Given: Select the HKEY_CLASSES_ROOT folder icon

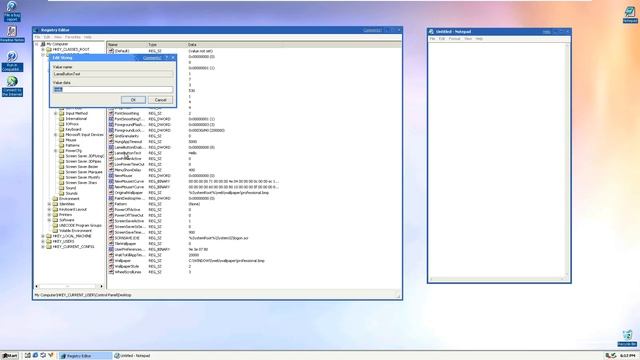Looking at the screenshot, I should (49, 49).
